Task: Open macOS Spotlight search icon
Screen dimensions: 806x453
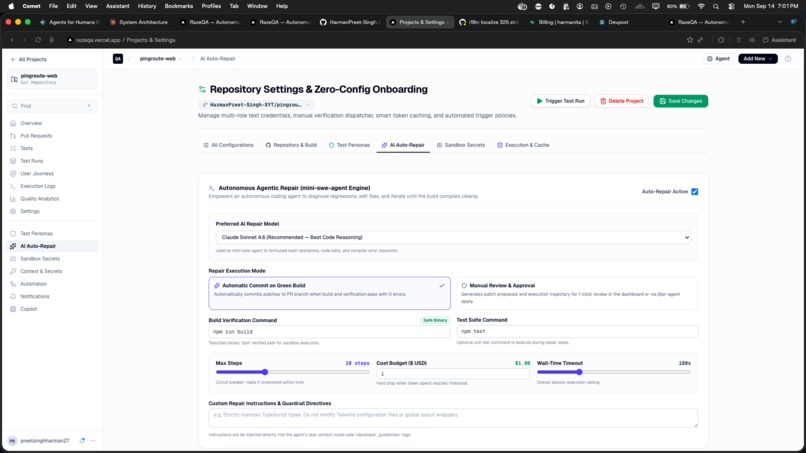Action: 716,6
